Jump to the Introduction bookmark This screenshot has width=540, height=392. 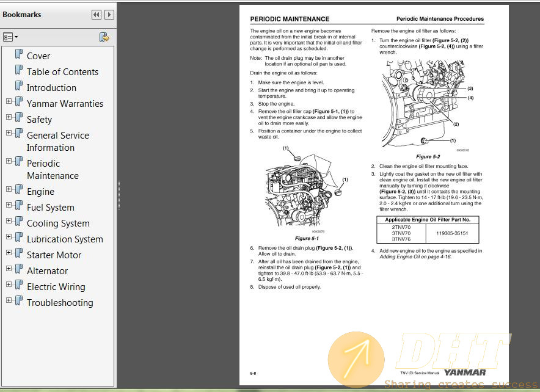pyautogui.click(x=52, y=88)
